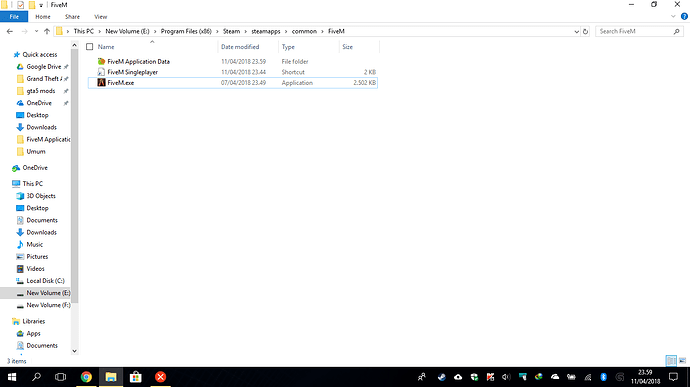Open the Share ribbon tab
The height and width of the screenshot is (387, 690).
pyautogui.click(x=72, y=17)
